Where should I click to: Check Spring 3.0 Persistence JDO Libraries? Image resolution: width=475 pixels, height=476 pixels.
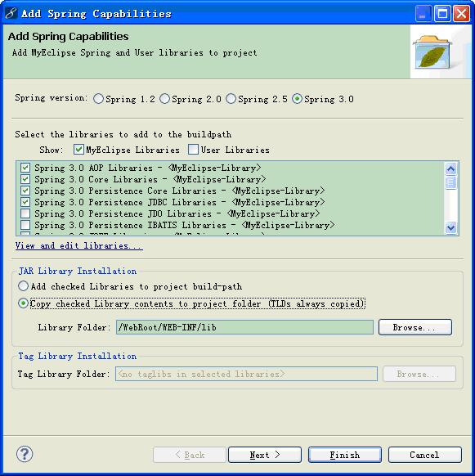[25, 213]
